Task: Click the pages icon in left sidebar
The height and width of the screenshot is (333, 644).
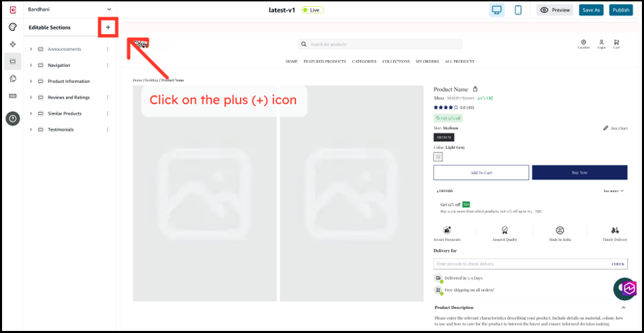Action: (x=12, y=79)
